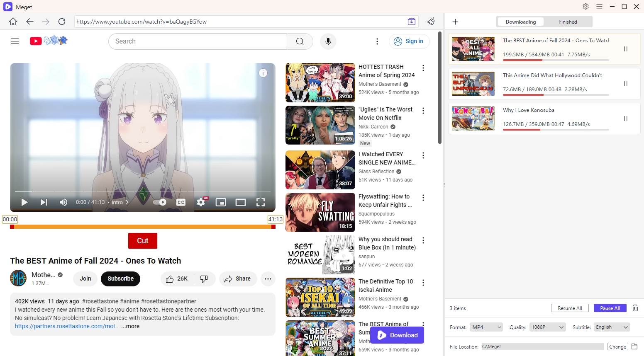
Task: Enter full screen mode
Action: pos(261,202)
